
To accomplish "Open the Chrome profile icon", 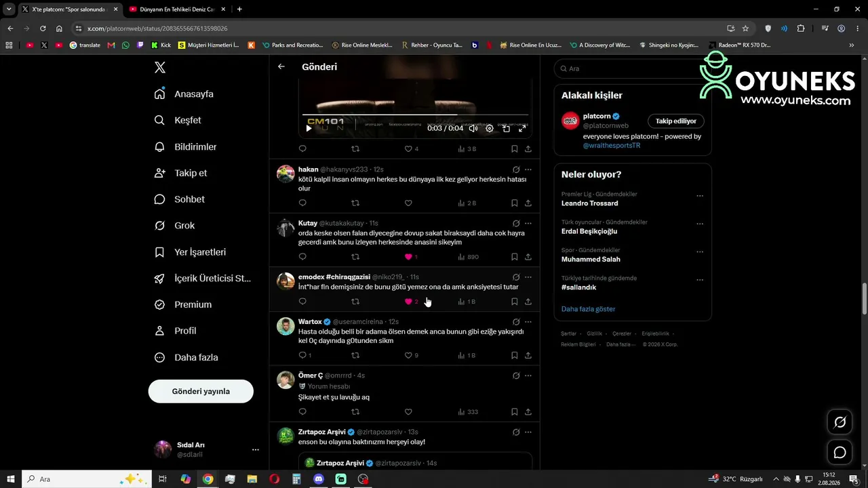I will click(x=841, y=28).
